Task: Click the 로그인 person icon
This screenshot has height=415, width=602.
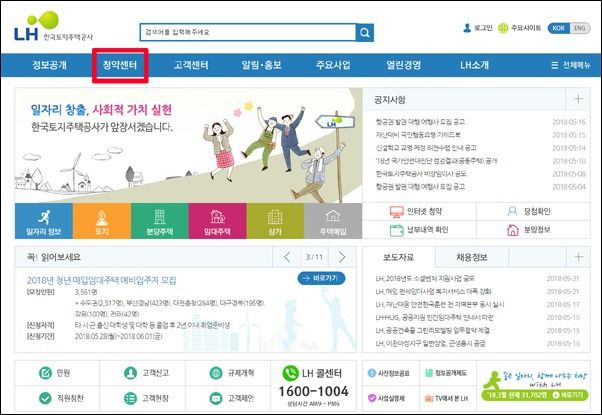Action: (x=467, y=28)
